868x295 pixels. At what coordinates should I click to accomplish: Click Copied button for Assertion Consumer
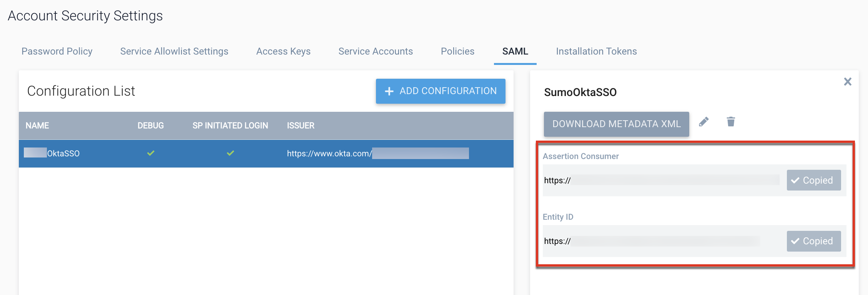[813, 180]
